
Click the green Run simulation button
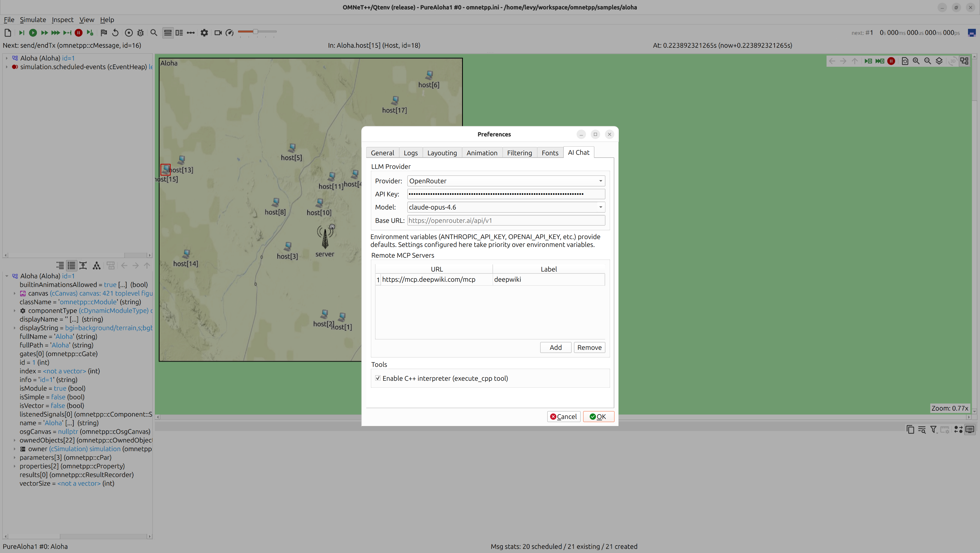click(33, 33)
